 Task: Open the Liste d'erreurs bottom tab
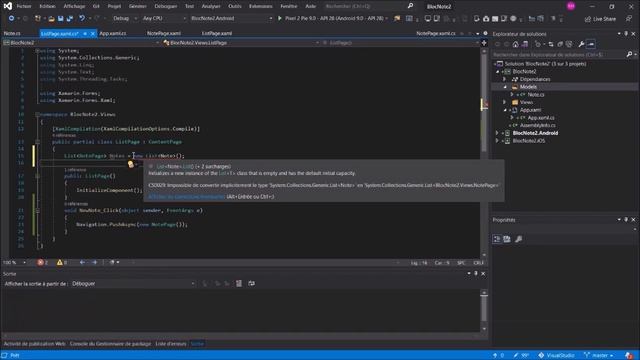click(171, 344)
